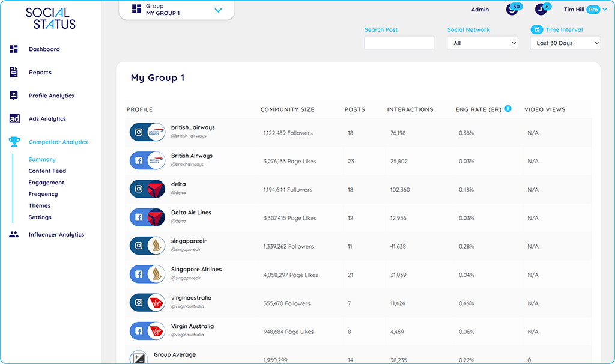Open Profile Analytics via its sidebar icon

13,95
